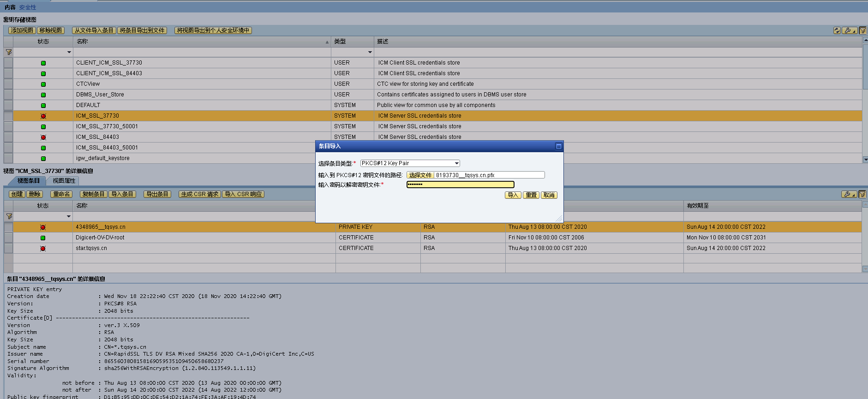Select row marker of DBMS_User_Store

point(8,95)
